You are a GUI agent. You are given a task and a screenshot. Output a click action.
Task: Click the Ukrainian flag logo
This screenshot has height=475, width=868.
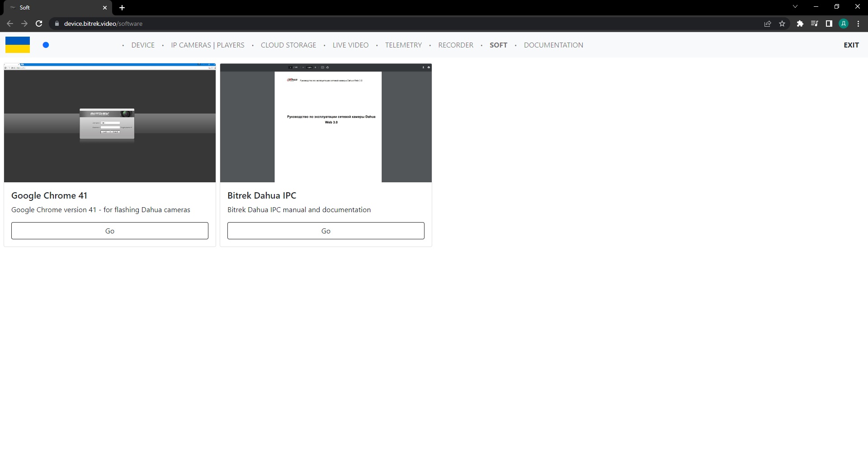[x=18, y=45]
